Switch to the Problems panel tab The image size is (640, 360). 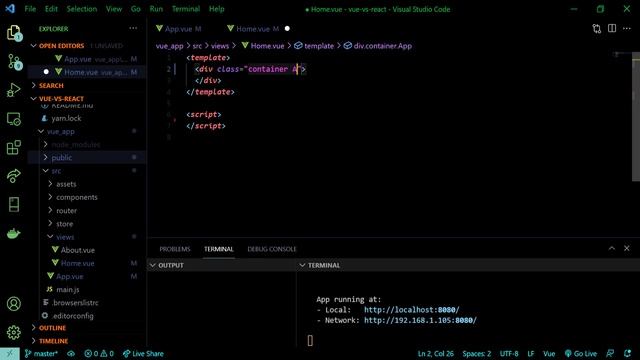pos(175,249)
